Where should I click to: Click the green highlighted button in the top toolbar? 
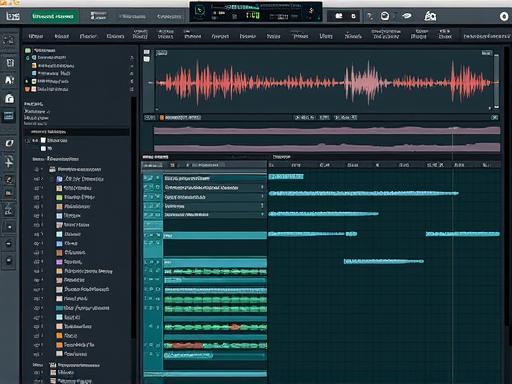coord(55,16)
